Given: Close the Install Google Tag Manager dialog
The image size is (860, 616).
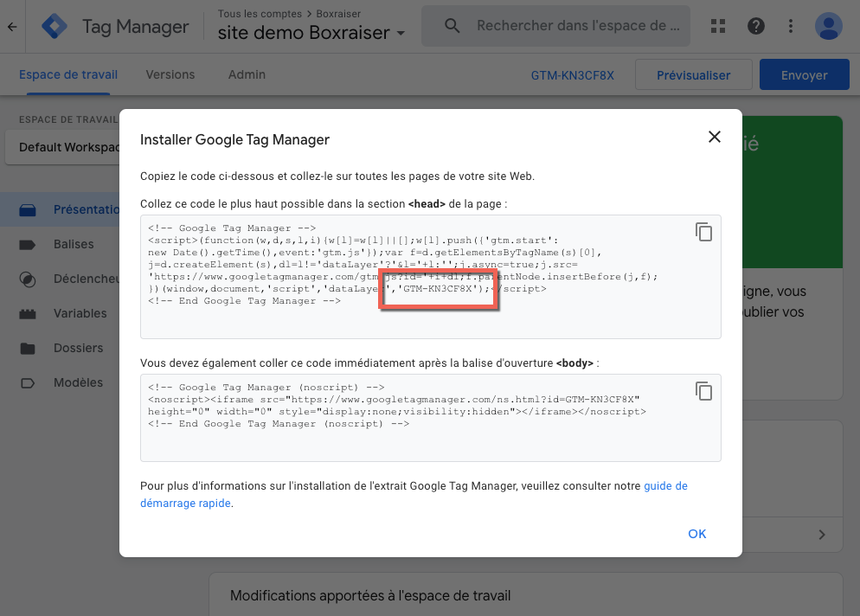Looking at the screenshot, I should (714, 137).
